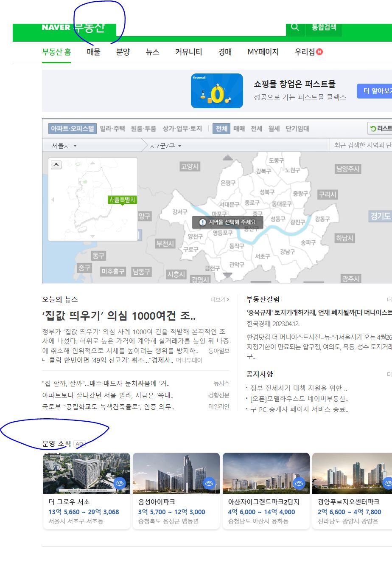Pan mini map down with arrow
This screenshot has width=392, height=572.
[92, 236]
